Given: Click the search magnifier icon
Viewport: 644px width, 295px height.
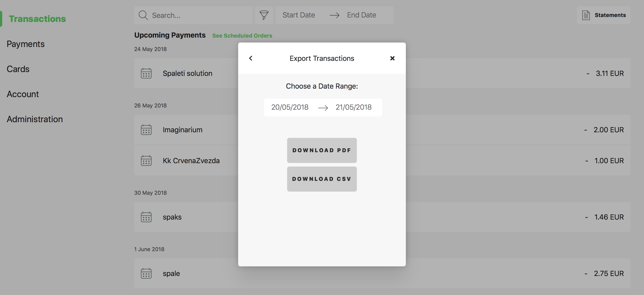Looking at the screenshot, I should point(143,15).
